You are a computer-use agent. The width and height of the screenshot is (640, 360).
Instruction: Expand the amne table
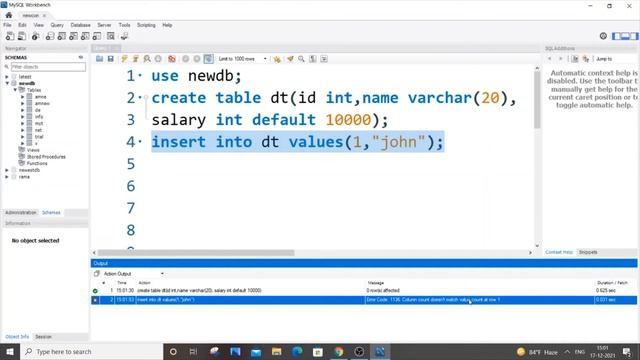tap(22, 97)
